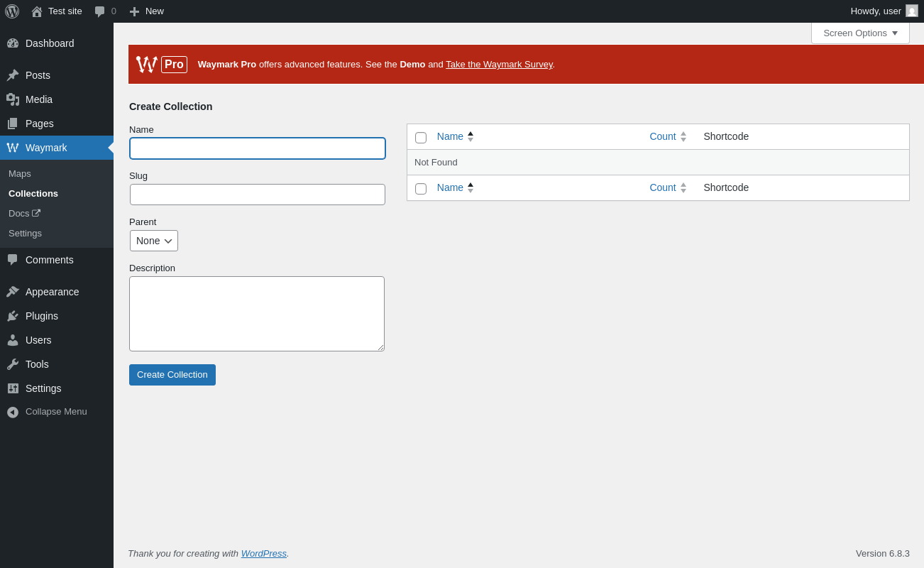This screenshot has height=568, width=924.
Task: Focus the Name input field
Action: click(258, 148)
